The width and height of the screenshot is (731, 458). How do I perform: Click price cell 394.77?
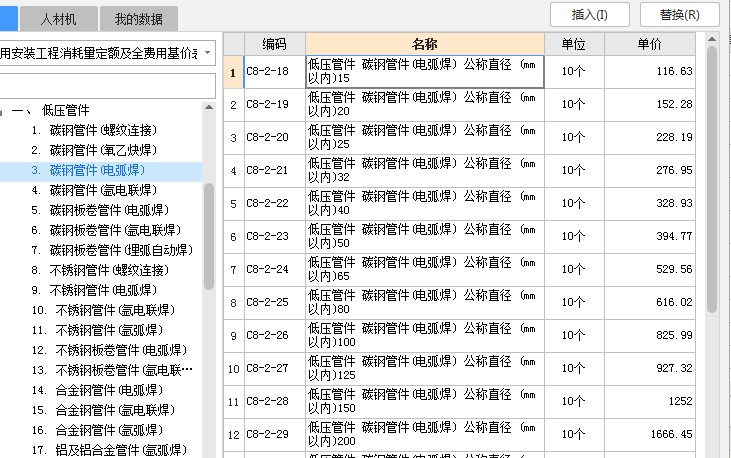[x=650, y=237]
